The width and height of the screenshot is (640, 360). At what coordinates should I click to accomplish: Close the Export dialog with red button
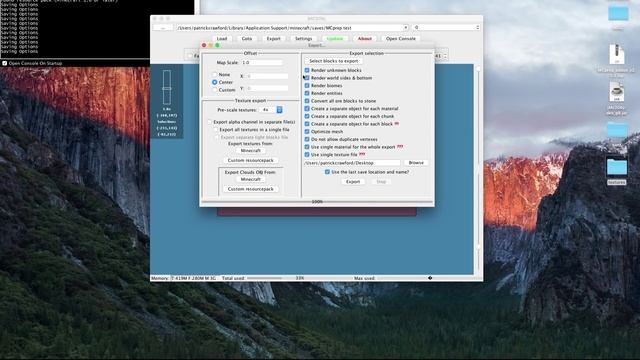[204, 45]
